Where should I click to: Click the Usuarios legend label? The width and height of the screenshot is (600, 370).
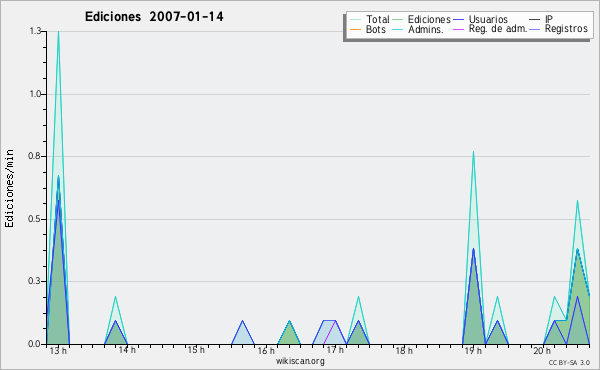tap(488, 19)
